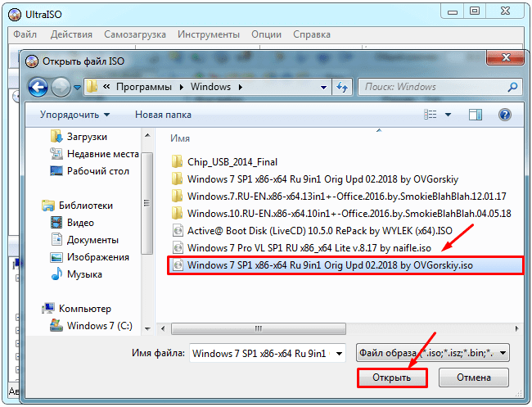Open recent locations dropdown beside navigation arrows
This screenshot has width=532, height=407.
coord(77,88)
